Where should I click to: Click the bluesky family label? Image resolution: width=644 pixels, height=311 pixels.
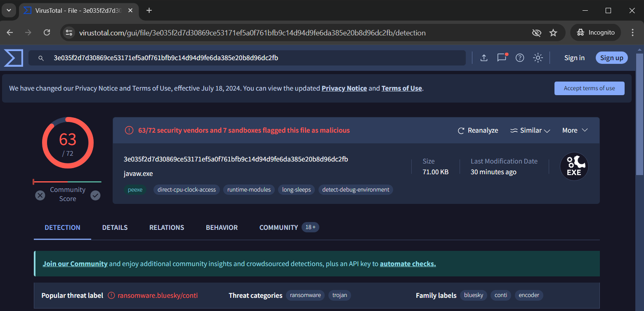coord(474,295)
